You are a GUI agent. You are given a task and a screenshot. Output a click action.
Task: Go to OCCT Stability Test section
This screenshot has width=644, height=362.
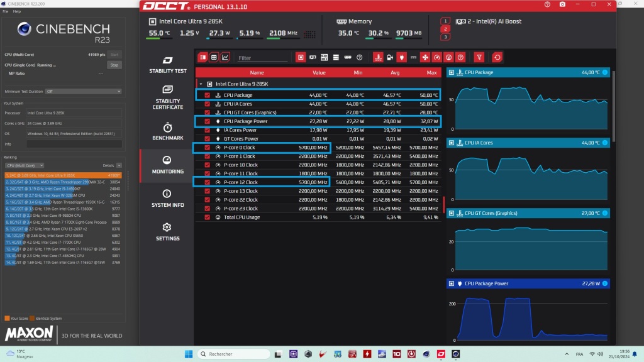coord(167,65)
